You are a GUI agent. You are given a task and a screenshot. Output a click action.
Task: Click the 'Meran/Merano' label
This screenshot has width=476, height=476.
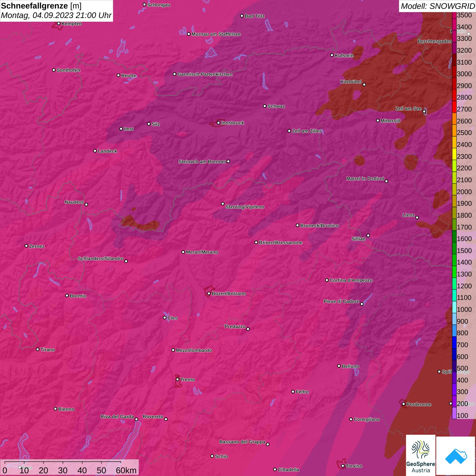point(202,252)
